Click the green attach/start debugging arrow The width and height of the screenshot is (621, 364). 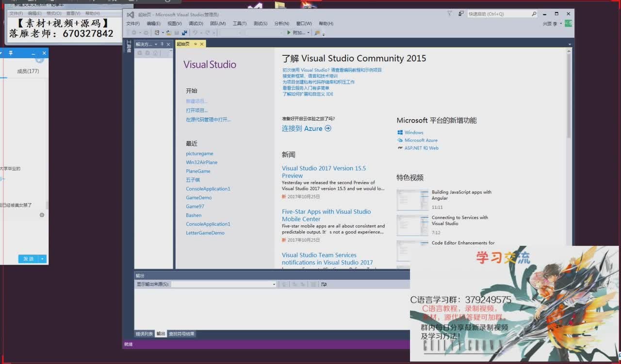point(289,32)
